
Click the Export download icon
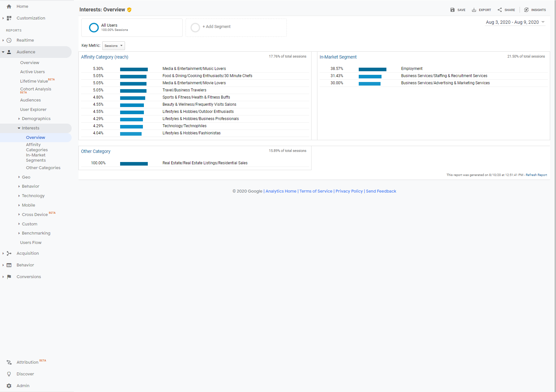click(474, 10)
